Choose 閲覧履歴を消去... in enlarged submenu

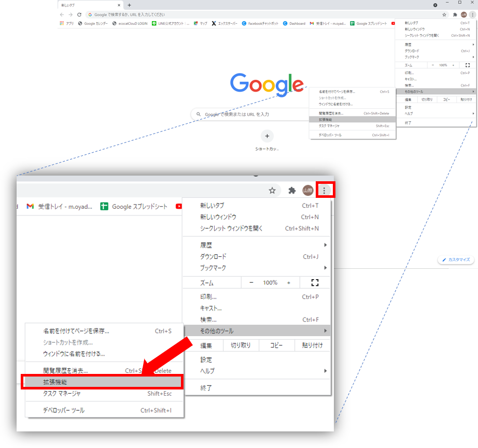(105, 371)
